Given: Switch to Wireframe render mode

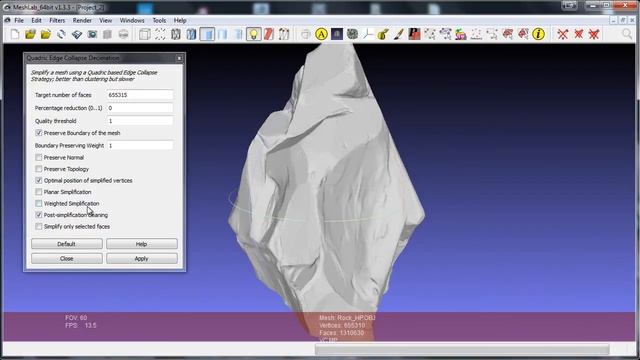Looking at the screenshot, I should 176,34.
